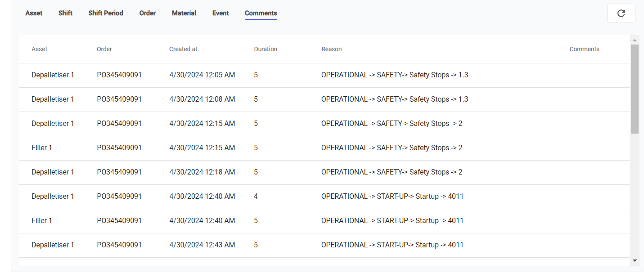The image size is (644, 273).
Task: Click the refresh icon button
Action: click(x=621, y=13)
